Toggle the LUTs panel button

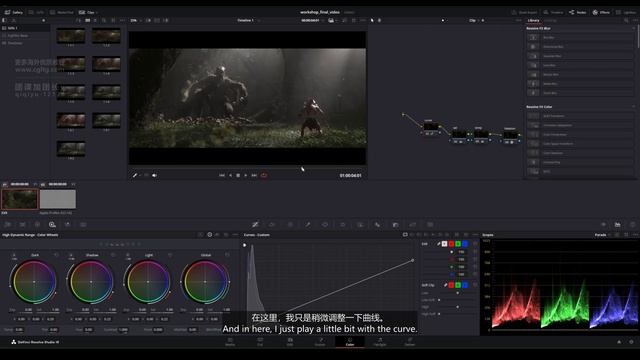[36, 12]
